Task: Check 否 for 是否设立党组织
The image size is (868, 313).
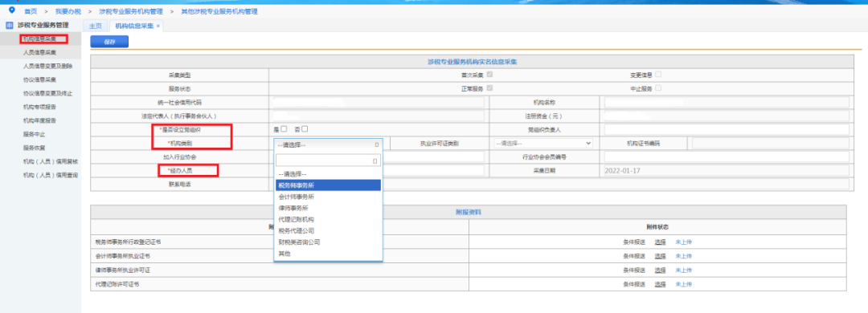Action: click(x=305, y=129)
